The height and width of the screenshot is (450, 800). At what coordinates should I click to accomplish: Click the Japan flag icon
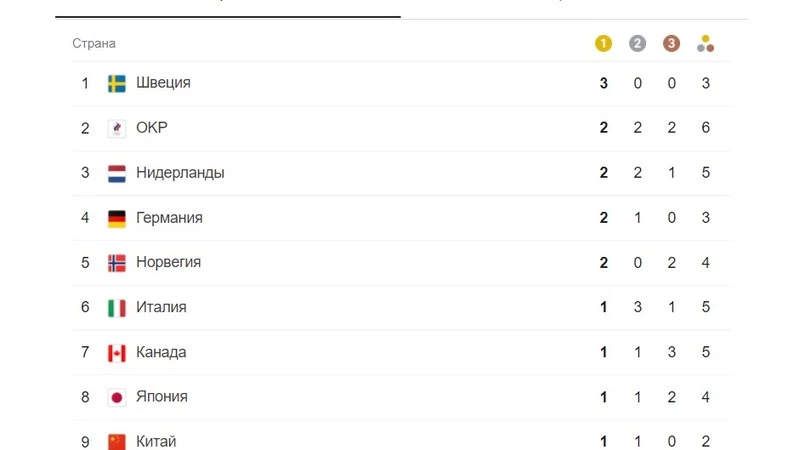click(117, 397)
